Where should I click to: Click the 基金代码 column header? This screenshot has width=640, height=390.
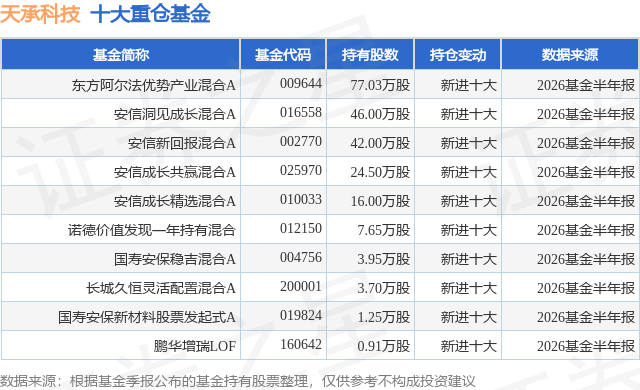pyautogui.click(x=283, y=55)
